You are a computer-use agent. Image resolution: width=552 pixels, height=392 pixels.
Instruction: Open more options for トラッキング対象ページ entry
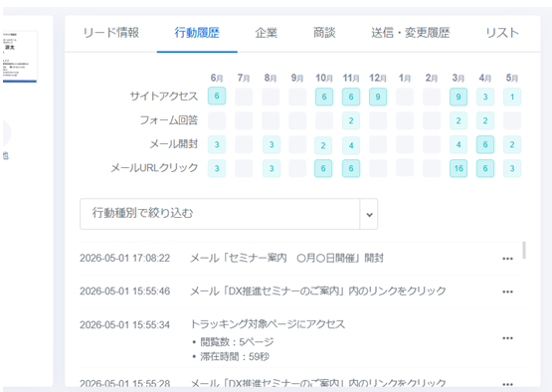click(507, 338)
